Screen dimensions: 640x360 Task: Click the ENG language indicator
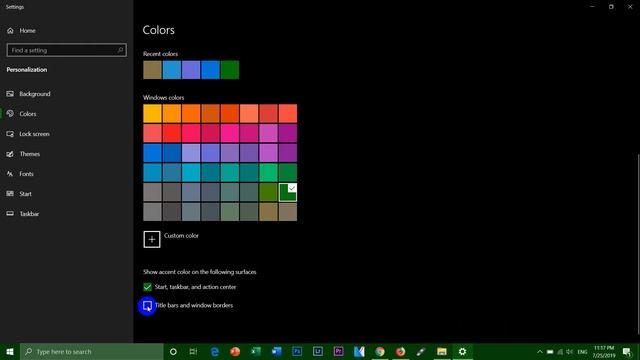[x=582, y=352]
